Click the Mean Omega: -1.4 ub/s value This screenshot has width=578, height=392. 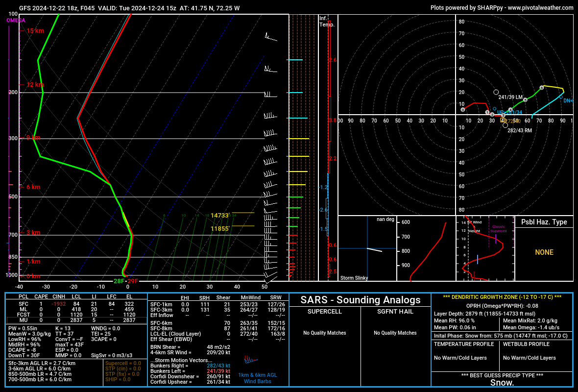(531, 327)
